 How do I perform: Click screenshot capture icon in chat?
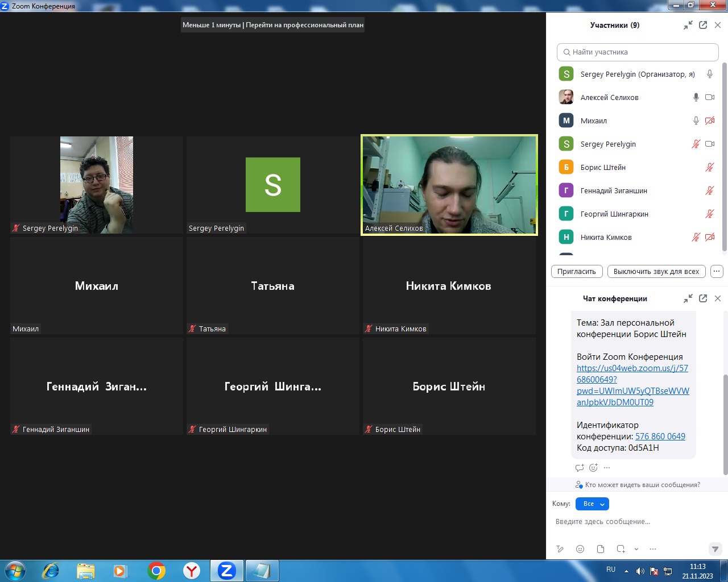tap(621, 549)
